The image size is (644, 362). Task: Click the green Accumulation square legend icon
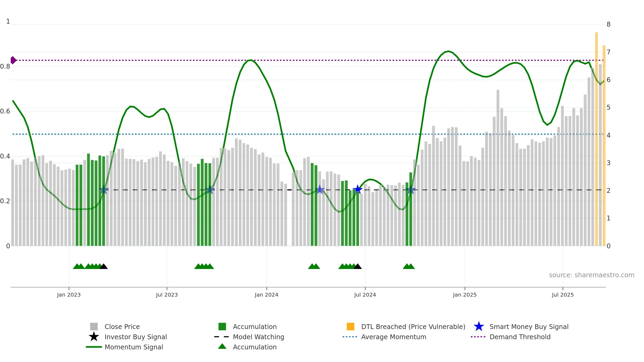click(222, 326)
